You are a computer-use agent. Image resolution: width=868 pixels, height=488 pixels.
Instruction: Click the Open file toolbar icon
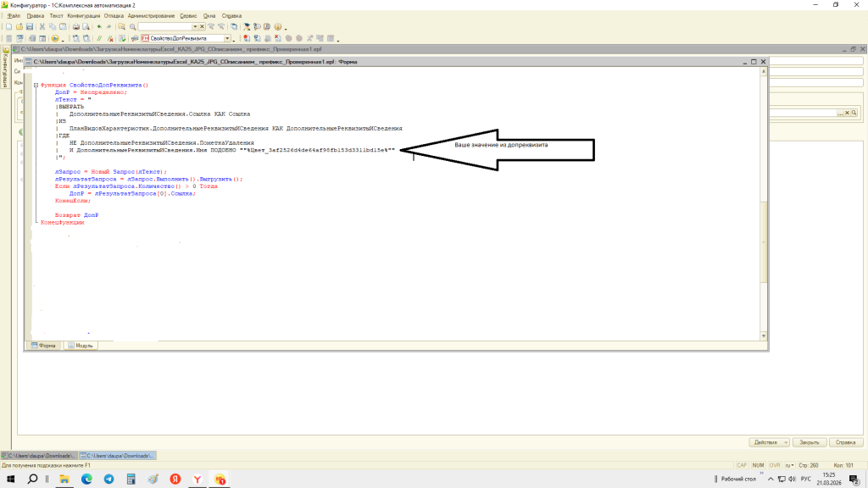coord(19,26)
